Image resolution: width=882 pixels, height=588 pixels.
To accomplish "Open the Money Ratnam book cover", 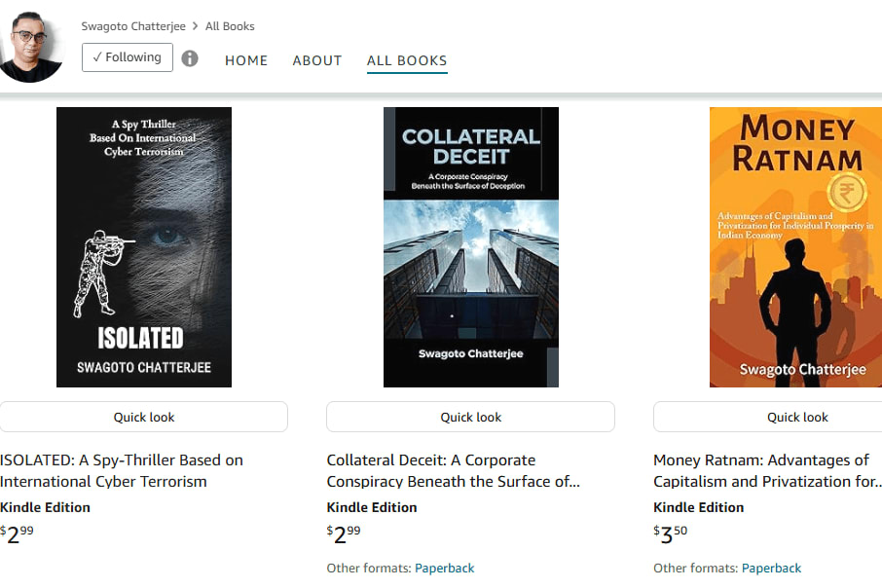I will coord(795,247).
